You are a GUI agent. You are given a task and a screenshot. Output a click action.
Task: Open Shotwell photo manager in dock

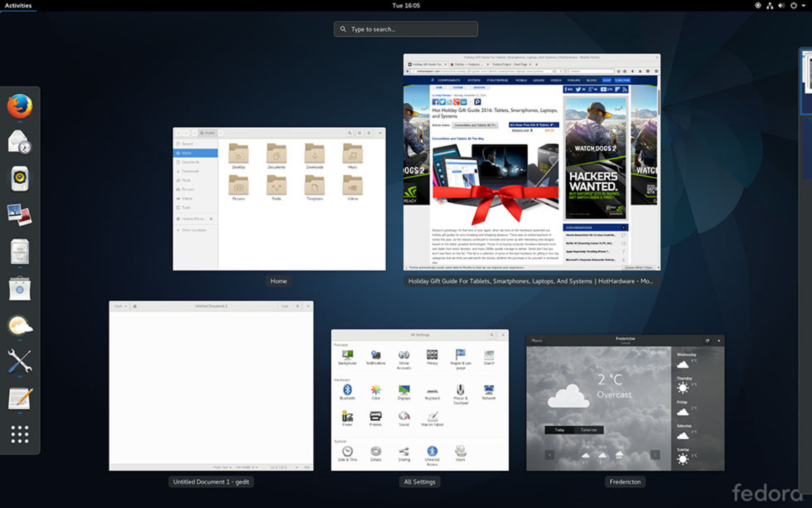[x=19, y=215]
